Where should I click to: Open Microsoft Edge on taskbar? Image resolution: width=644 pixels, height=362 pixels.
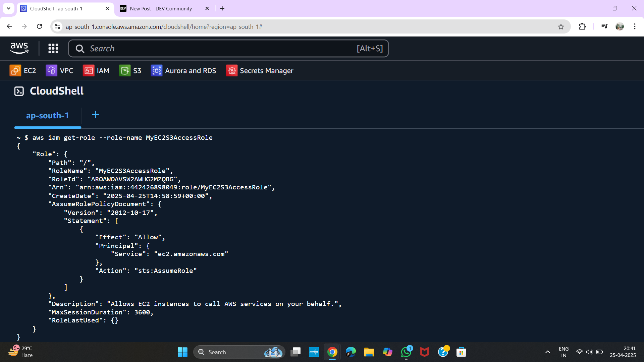pyautogui.click(x=351, y=352)
